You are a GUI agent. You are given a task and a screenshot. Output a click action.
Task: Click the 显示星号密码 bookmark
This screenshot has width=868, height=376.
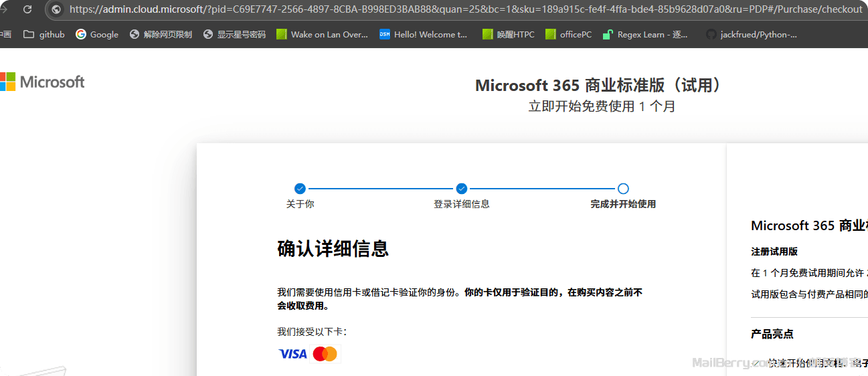coord(234,34)
